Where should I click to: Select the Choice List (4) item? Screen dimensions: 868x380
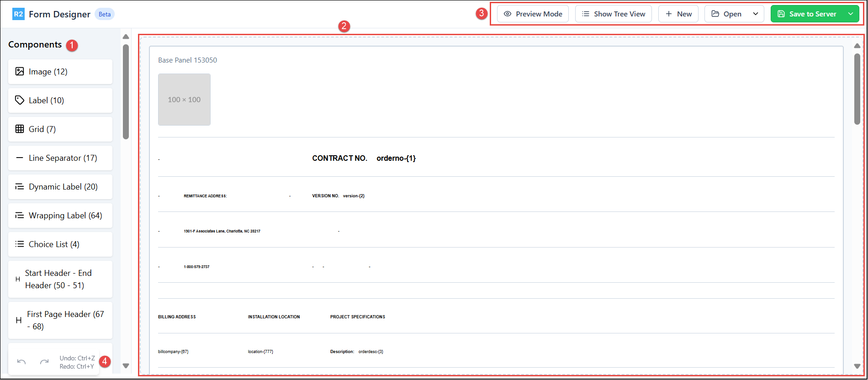[60, 244]
